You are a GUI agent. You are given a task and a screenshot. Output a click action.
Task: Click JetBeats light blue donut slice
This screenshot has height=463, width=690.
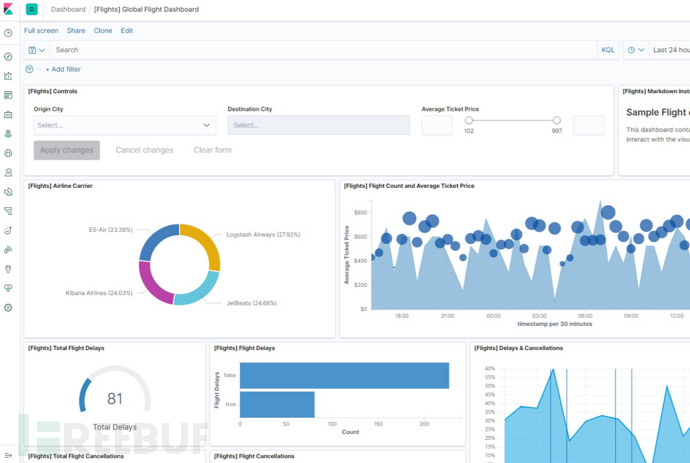tap(201, 291)
